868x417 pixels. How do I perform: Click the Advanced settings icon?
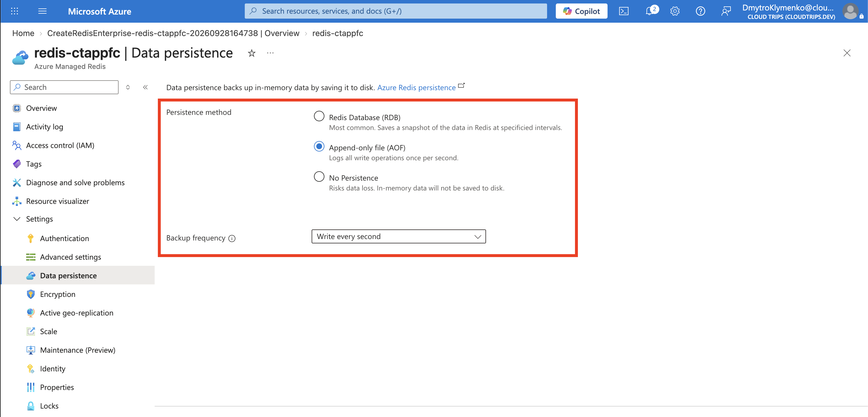31,257
